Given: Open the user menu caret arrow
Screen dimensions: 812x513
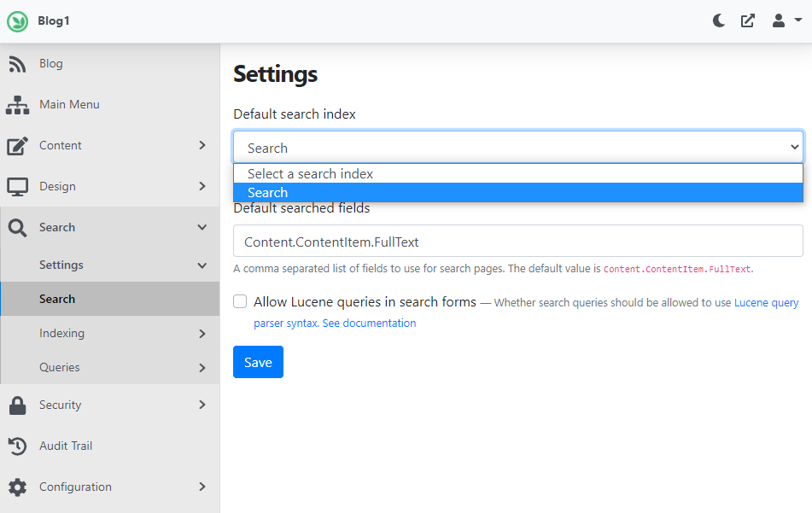Looking at the screenshot, I should 798,20.
